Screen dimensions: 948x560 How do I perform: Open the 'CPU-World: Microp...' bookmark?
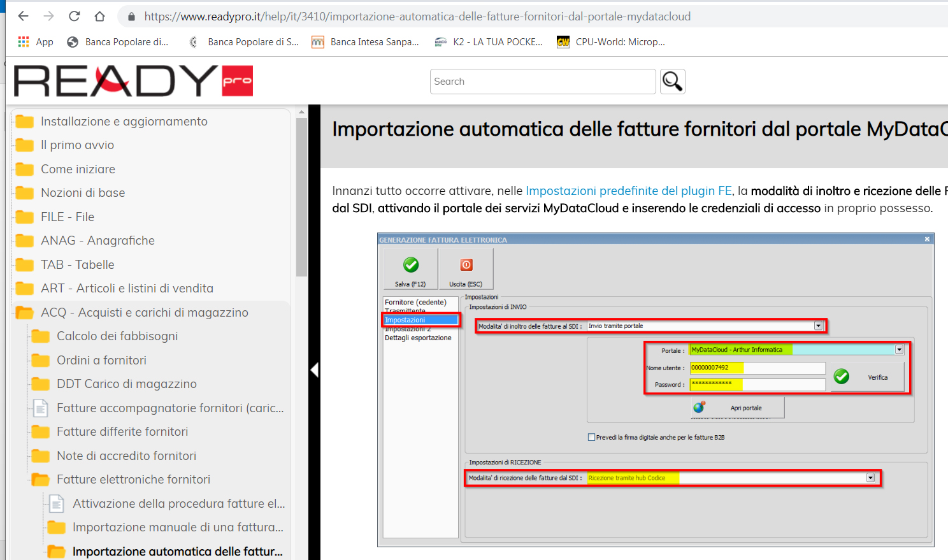tap(611, 42)
